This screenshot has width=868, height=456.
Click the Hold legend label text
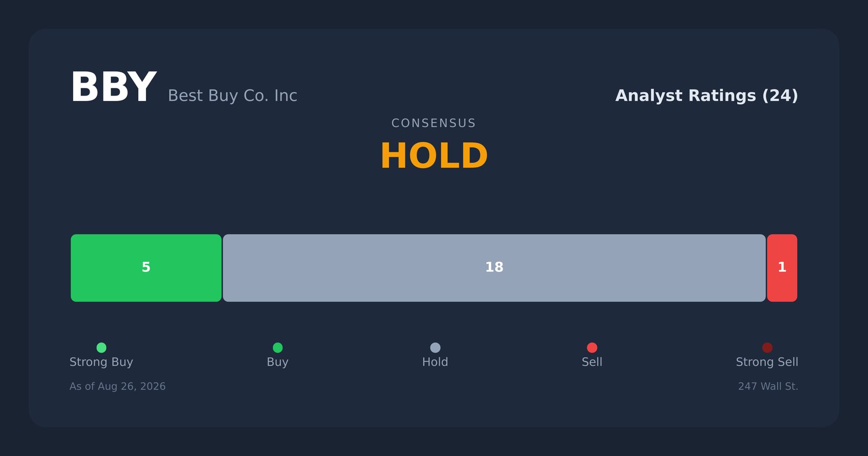tap(435, 362)
